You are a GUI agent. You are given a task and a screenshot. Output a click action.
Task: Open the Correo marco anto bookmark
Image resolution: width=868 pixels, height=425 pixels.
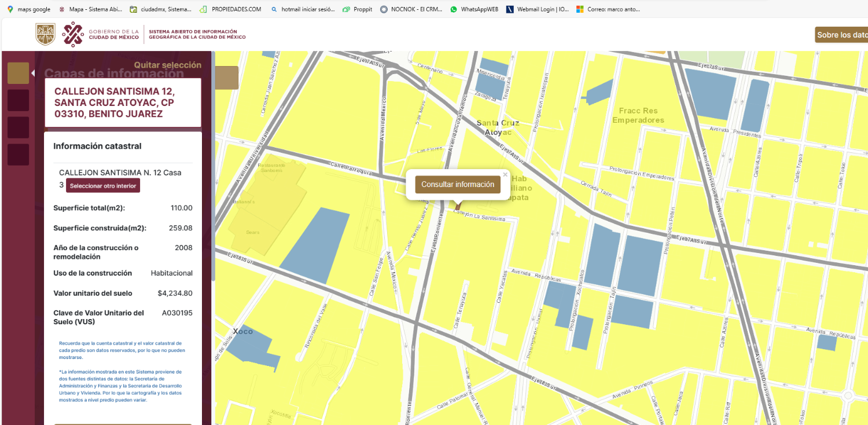point(608,9)
